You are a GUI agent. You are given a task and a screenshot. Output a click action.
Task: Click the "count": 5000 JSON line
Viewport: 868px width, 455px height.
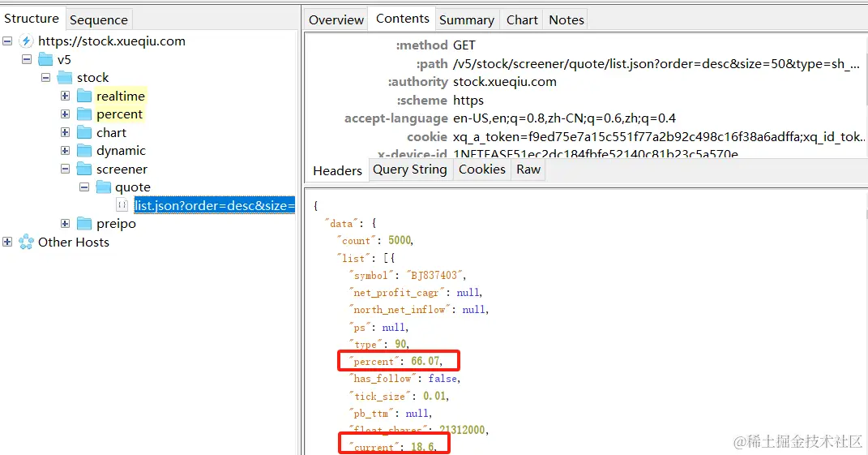click(x=374, y=241)
